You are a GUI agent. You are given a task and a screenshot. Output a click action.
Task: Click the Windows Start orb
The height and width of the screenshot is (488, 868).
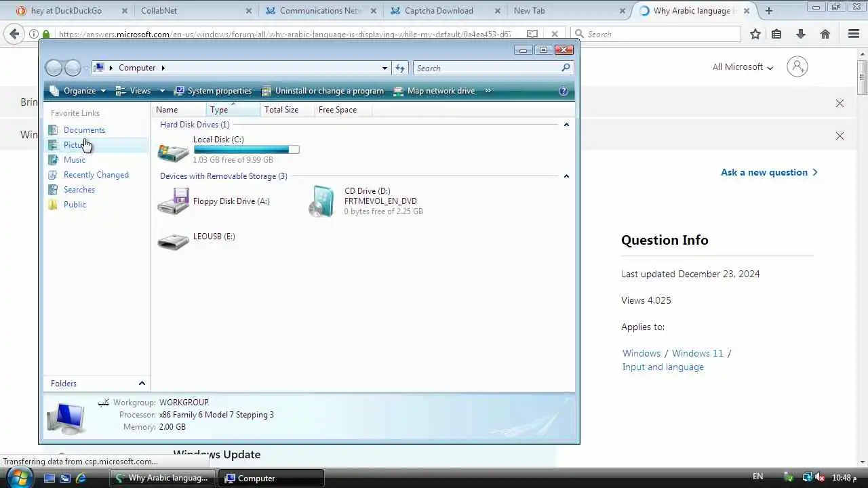(x=18, y=477)
